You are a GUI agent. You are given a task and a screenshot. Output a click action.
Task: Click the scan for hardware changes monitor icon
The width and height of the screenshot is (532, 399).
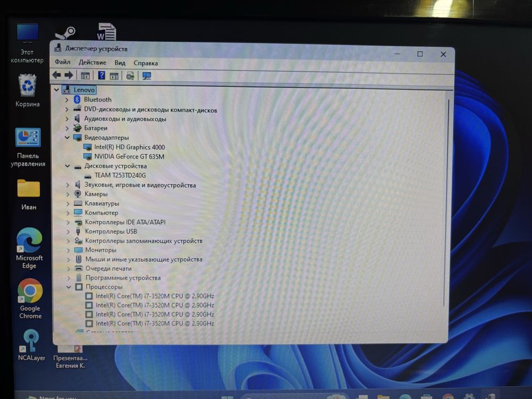(147, 76)
